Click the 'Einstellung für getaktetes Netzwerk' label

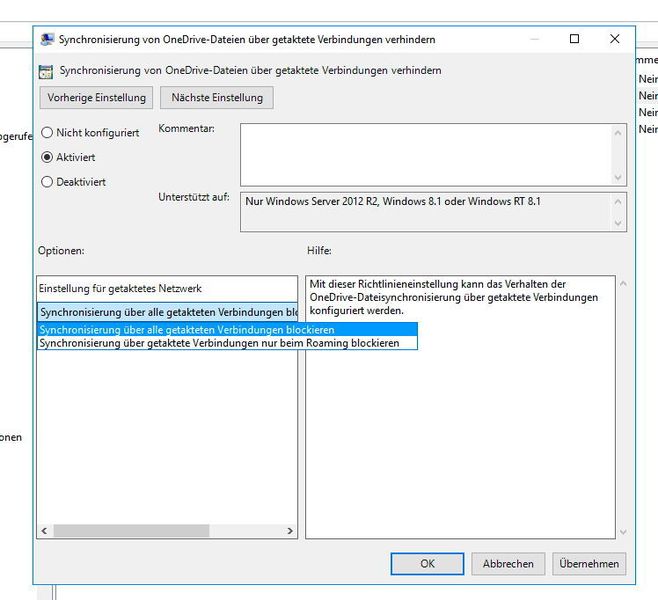(x=120, y=289)
